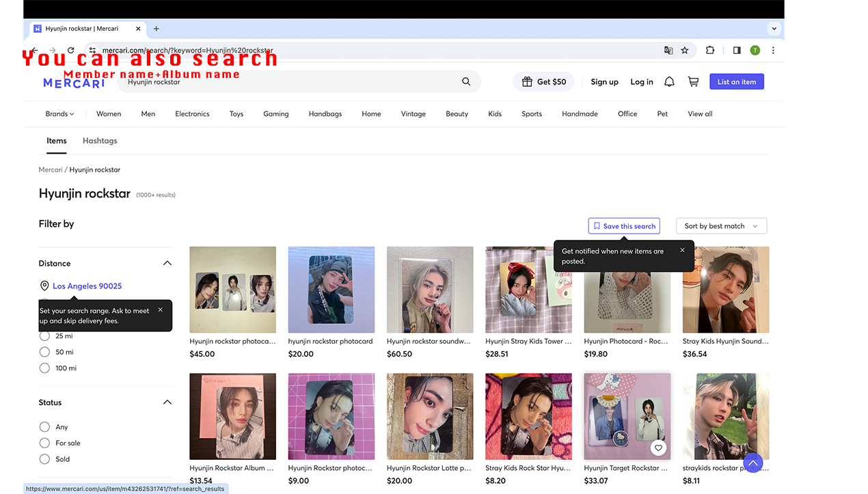Click the Hyunjin Stray Kids Tower listing title
This screenshot has width=868, height=494.
pyautogui.click(x=528, y=342)
